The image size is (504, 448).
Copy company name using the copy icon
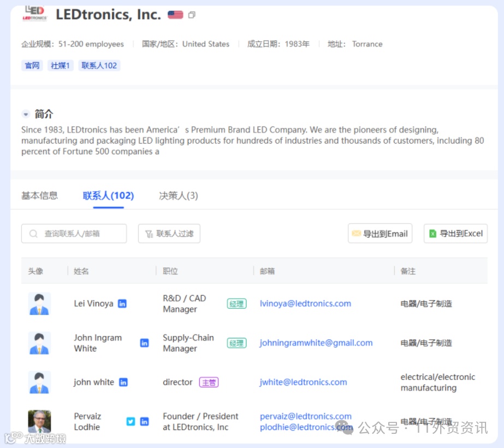click(192, 15)
